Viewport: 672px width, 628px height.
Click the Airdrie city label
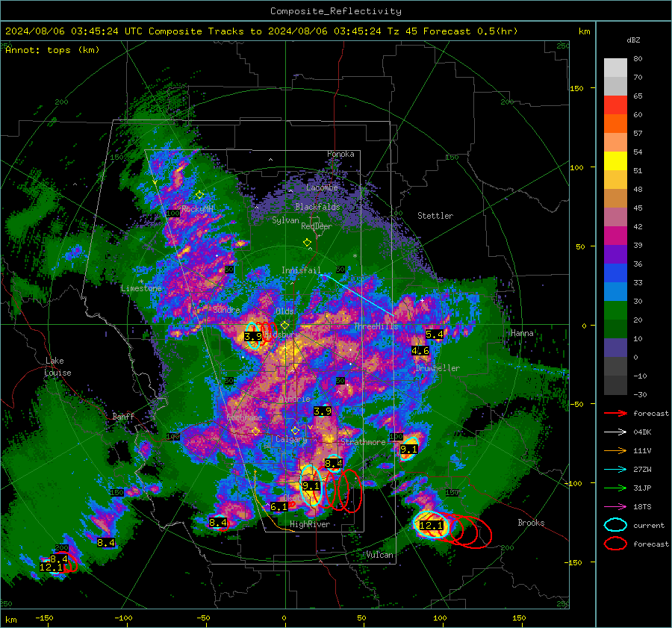[x=294, y=399]
